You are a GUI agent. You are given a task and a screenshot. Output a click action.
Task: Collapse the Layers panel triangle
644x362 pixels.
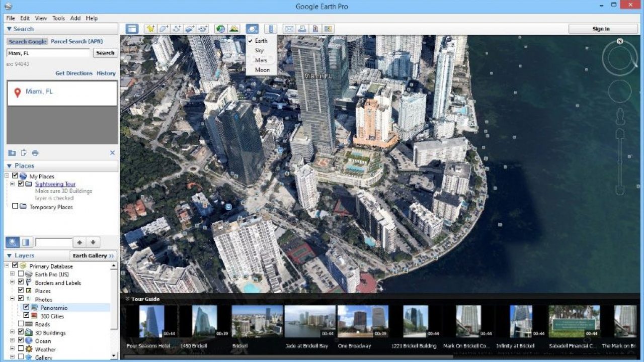9,256
